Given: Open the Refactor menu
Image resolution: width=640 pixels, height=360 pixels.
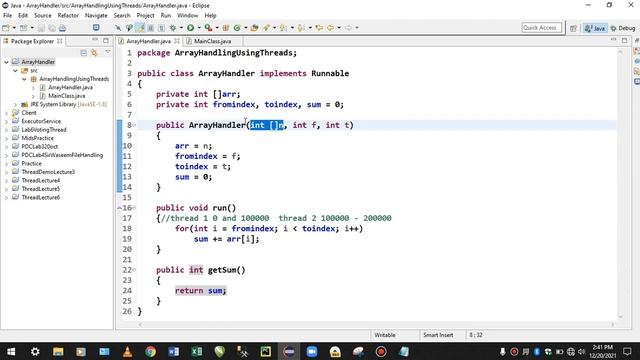Looking at the screenshot, I should pyautogui.click(x=68, y=16).
